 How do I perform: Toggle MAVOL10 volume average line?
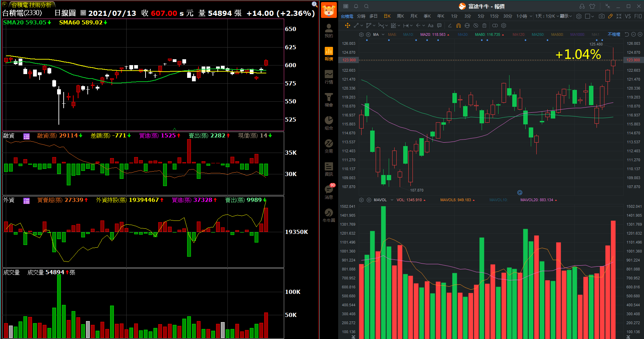(x=498, y=200)
